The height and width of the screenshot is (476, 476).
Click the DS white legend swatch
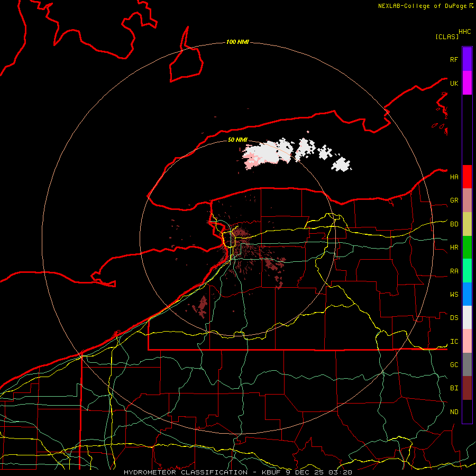click(467, 317)
